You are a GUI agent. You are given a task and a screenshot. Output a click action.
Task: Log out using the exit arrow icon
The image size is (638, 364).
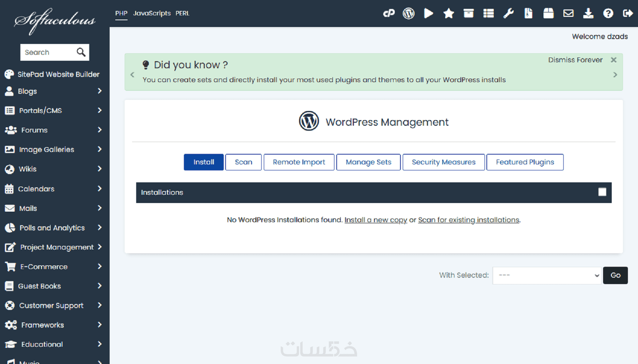coord(628,14)
